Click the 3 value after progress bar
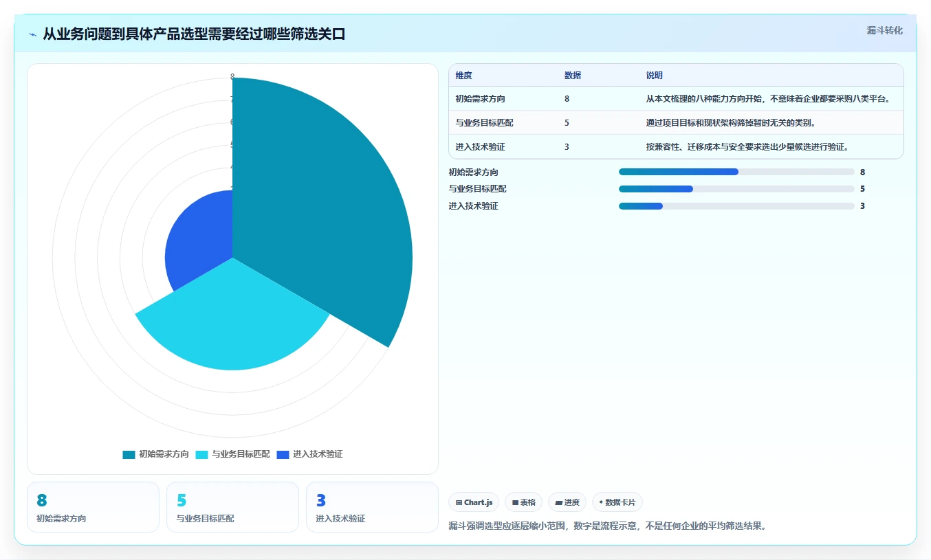 point(862,206)
